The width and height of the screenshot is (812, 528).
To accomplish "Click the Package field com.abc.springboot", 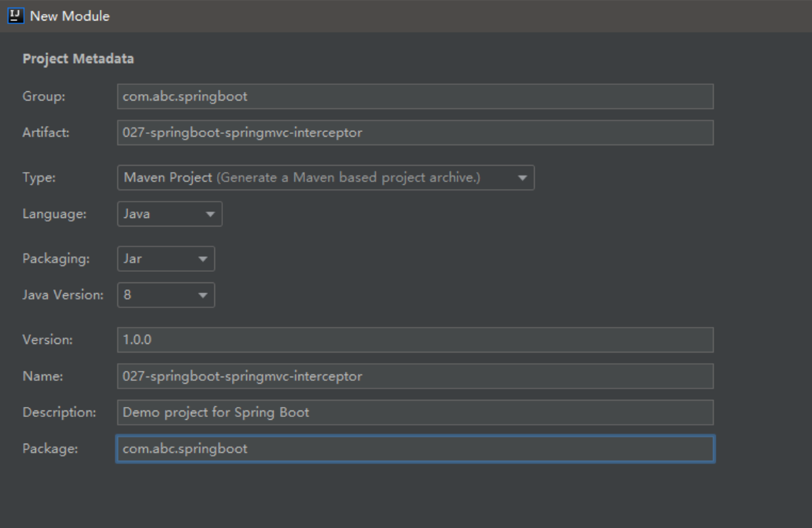I will click(415, 449).
